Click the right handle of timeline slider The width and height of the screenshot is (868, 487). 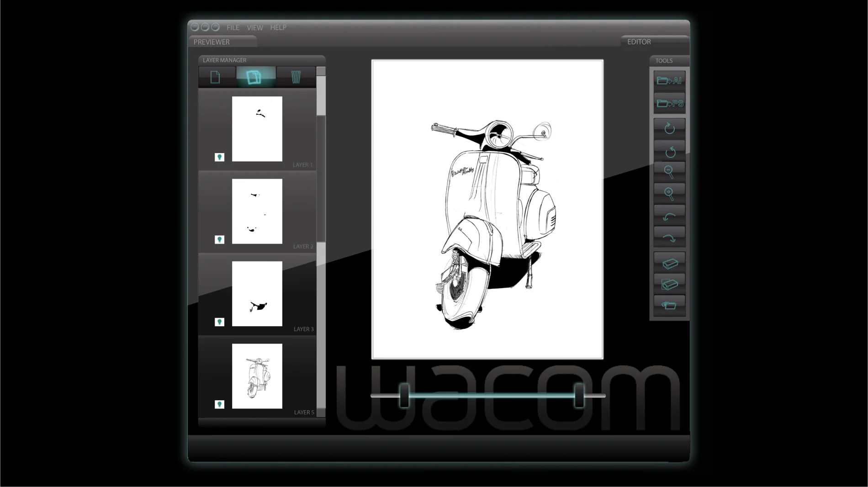[579, 395]
